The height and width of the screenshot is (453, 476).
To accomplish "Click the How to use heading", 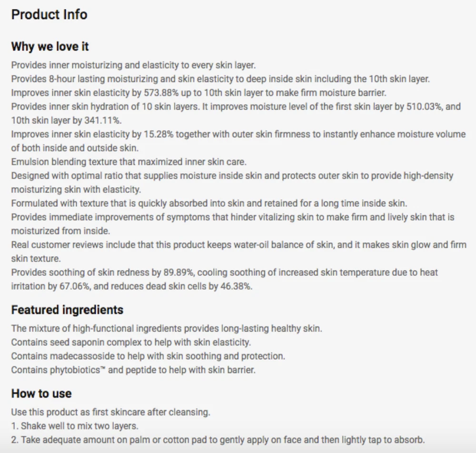I will 41,393.
